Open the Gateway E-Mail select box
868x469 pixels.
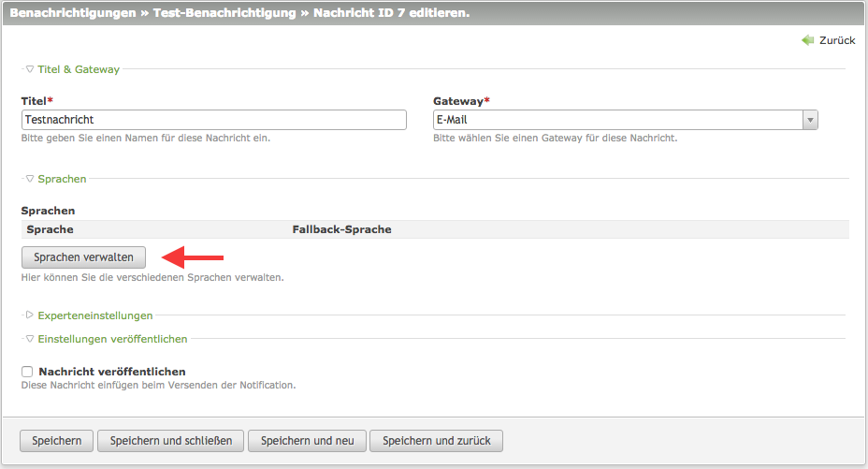coord(617,120)
